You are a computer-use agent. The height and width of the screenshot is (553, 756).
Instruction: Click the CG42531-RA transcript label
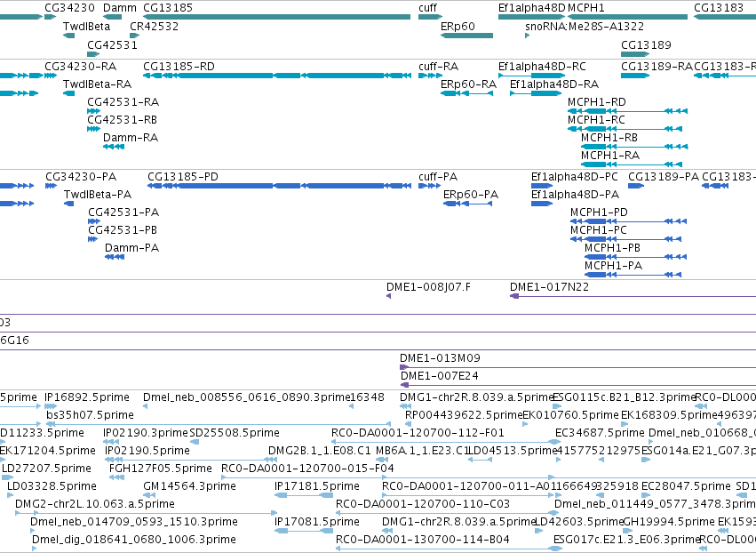coord(123,102)
